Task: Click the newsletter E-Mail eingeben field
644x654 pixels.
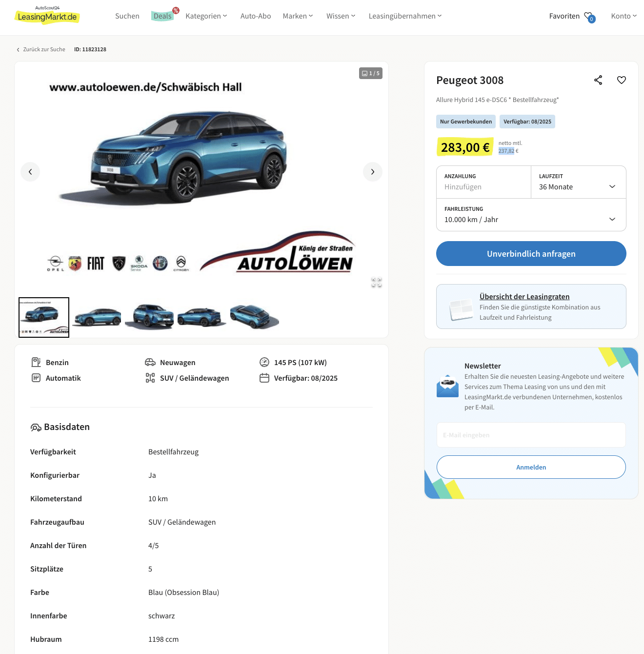Action: 531,435
